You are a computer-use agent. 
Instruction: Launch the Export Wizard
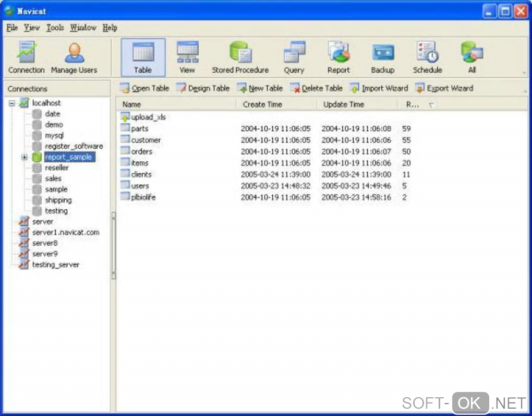click(x=444, y=88)
